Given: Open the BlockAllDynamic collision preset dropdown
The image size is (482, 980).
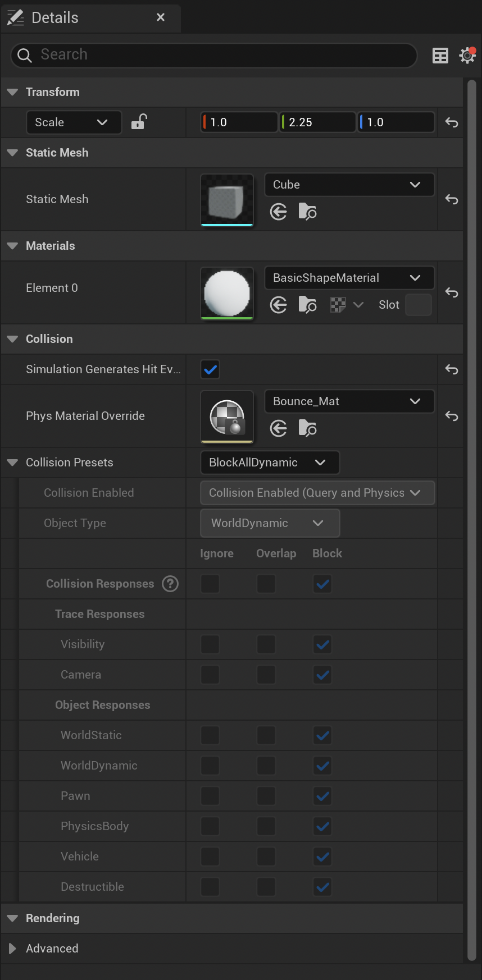Looking at the screenshot, I should point(270,462).
